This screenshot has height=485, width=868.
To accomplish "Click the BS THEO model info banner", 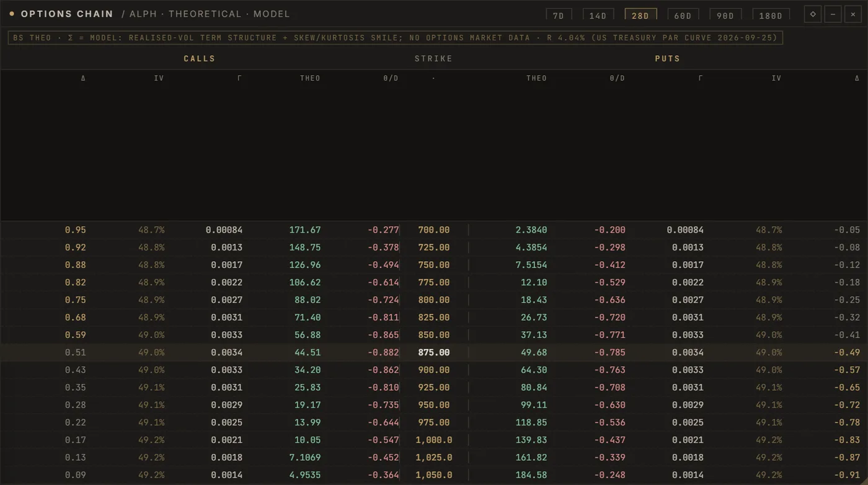I will point(396,38).
